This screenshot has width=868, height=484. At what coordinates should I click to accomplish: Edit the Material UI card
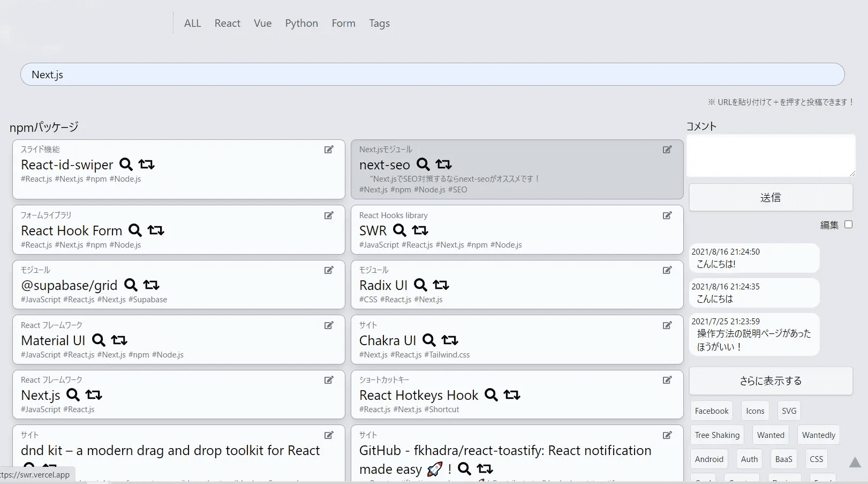tap(329, 325)
